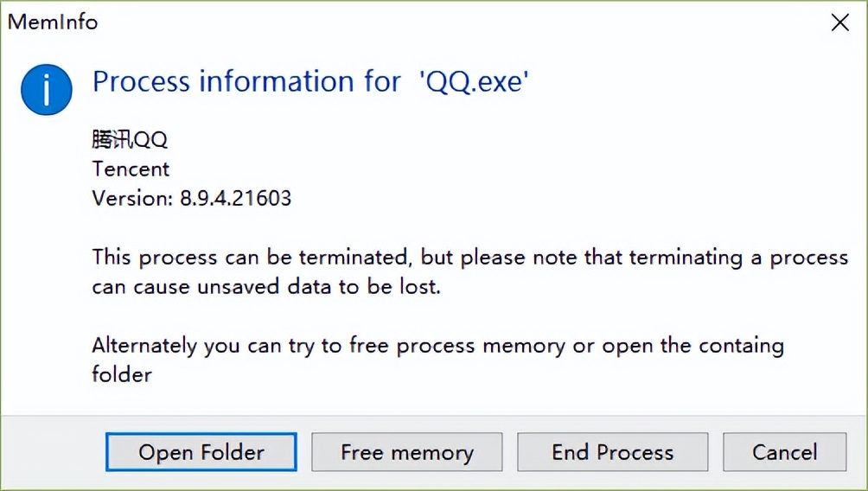Click the blue information icon

point(46,90)
